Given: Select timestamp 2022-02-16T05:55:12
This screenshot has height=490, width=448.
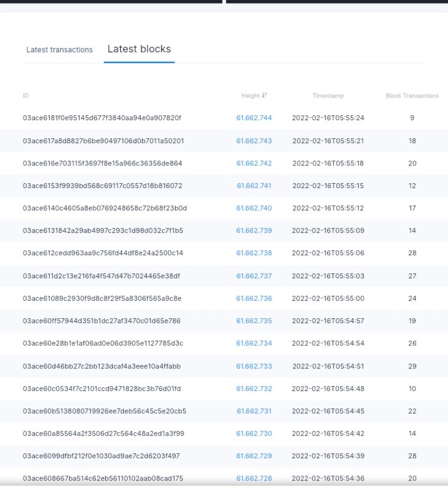Looking at the screenshot, I should tap(328, 208).
